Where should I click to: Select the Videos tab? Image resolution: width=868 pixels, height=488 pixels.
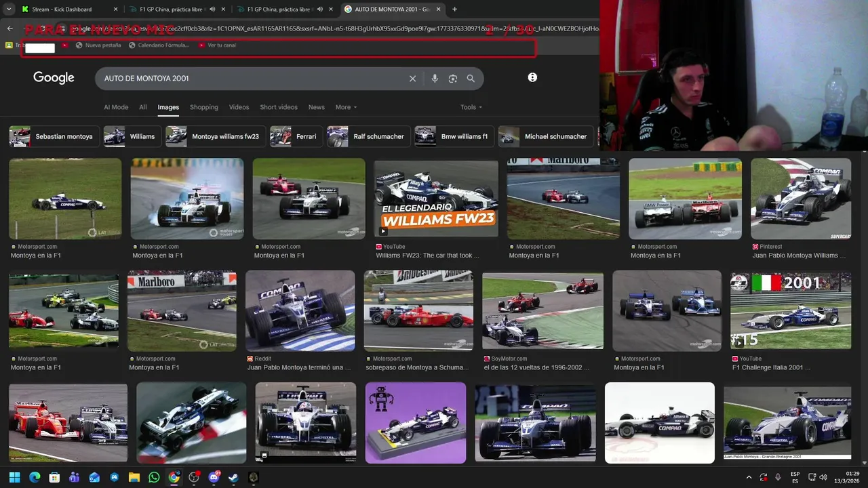point(239,107)
